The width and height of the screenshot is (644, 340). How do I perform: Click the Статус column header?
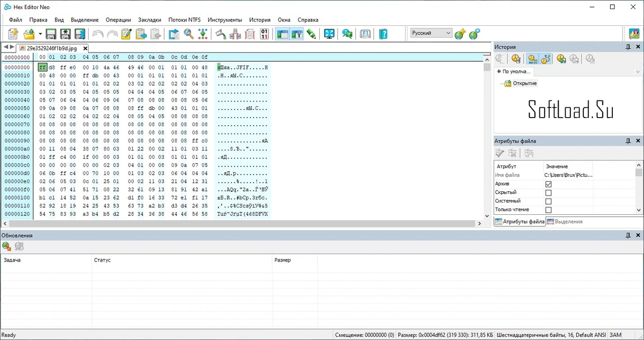182,260
